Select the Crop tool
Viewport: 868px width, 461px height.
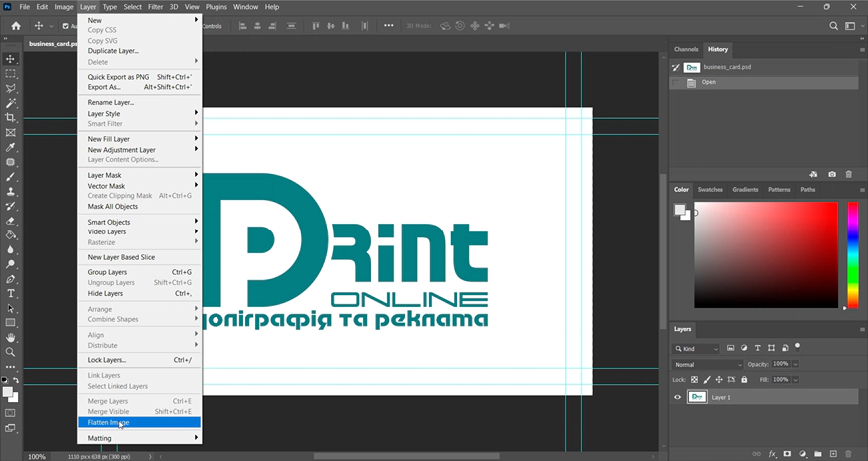point(11,118)
